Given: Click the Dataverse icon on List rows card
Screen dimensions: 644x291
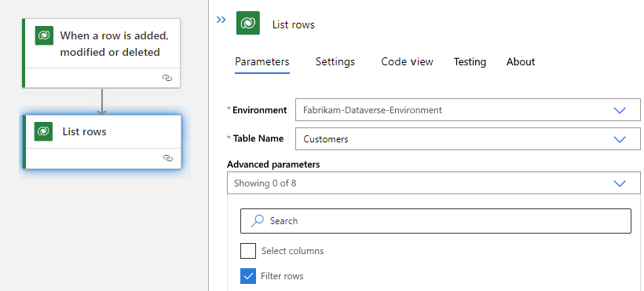Looking at the screenshot, I should [x=43, y=131].
